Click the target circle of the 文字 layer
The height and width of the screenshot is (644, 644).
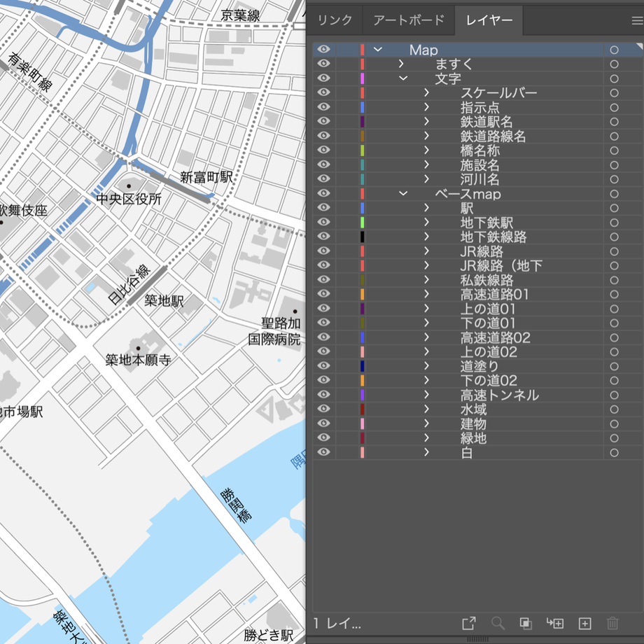coord(614,78)
